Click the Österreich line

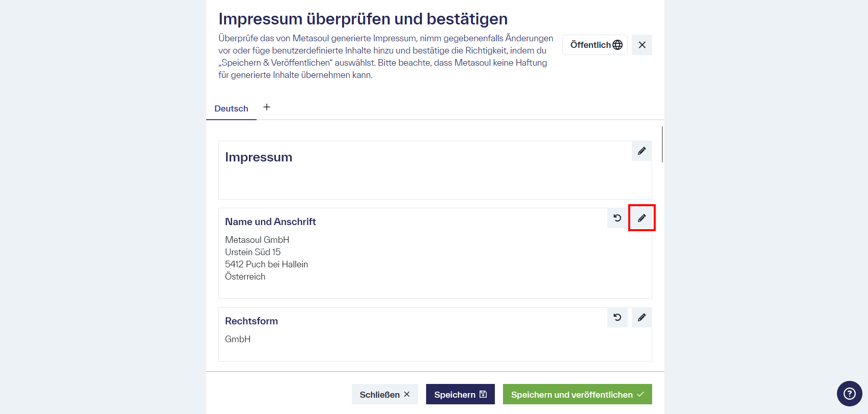coord(245,277)
